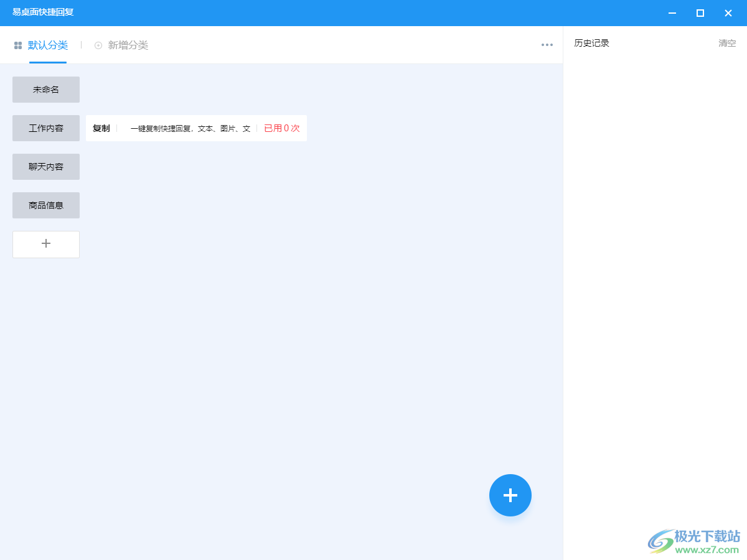Select the 聊天内容 group
This screenshot has height=560, width=747.
tap(46, 167)
